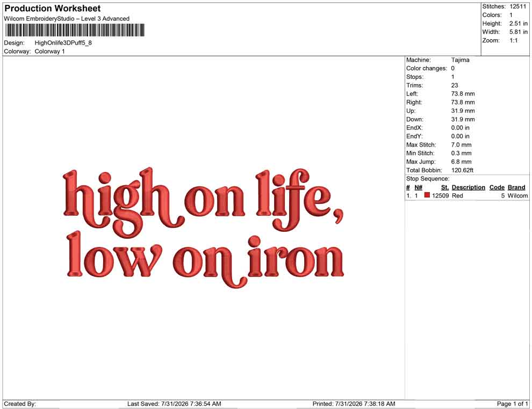Click the design name HighOnlife3DPuff5_8

63,43
